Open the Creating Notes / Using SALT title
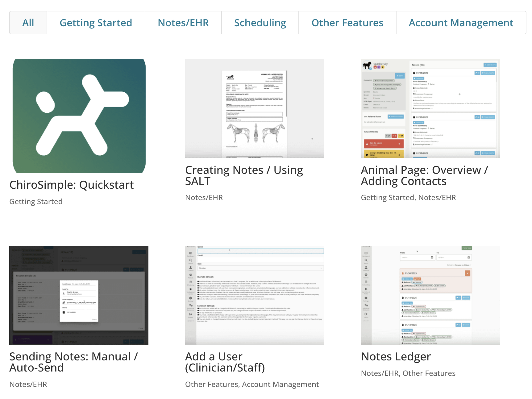This screenshot has height=399, width=532. [244, 175]
